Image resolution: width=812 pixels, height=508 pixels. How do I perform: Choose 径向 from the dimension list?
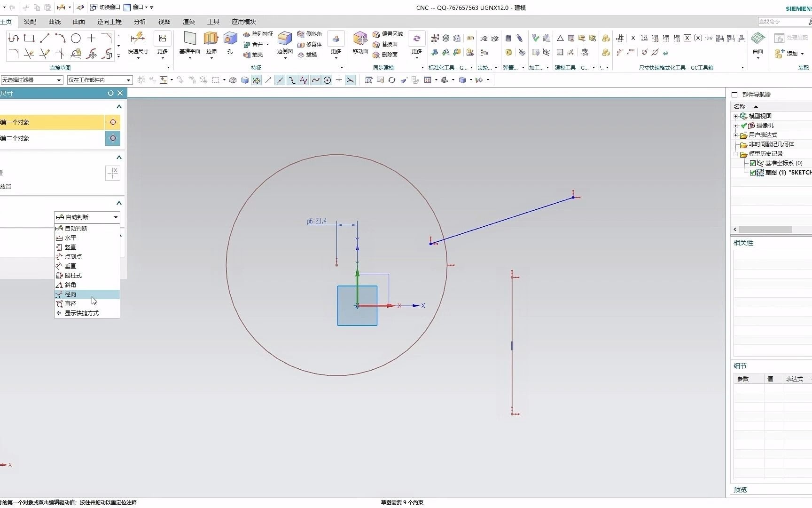click(x=70, y=294)
